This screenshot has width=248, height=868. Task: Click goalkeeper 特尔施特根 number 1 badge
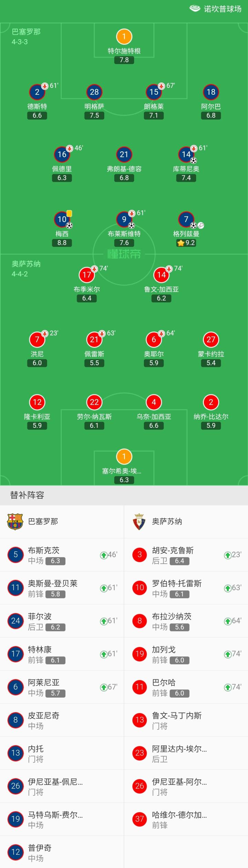[x=124, y=36]
